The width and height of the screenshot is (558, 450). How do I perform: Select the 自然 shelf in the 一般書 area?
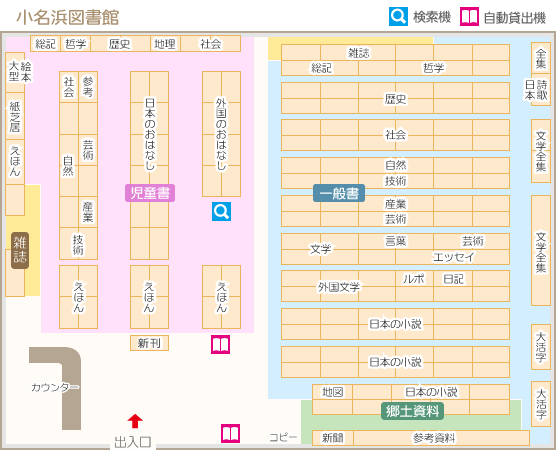point(396,165)
